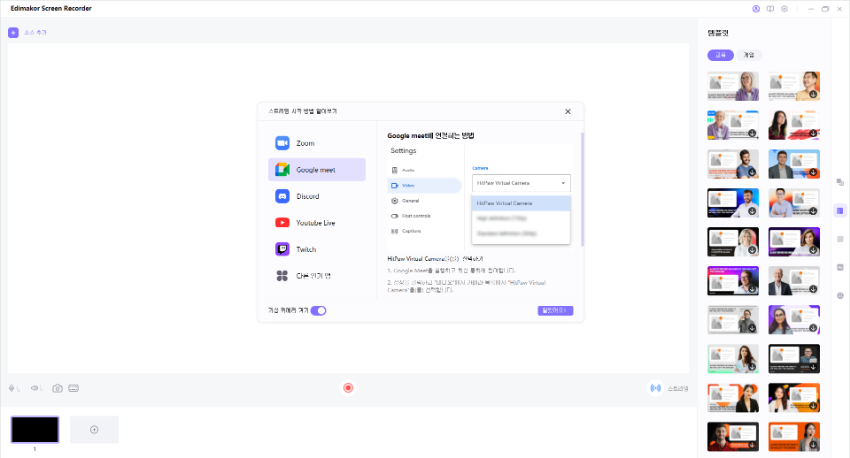Screen dimensions: 850x458
Task: Click the overlapping squares icon in right sidebar
Action: tap(840, 182)
